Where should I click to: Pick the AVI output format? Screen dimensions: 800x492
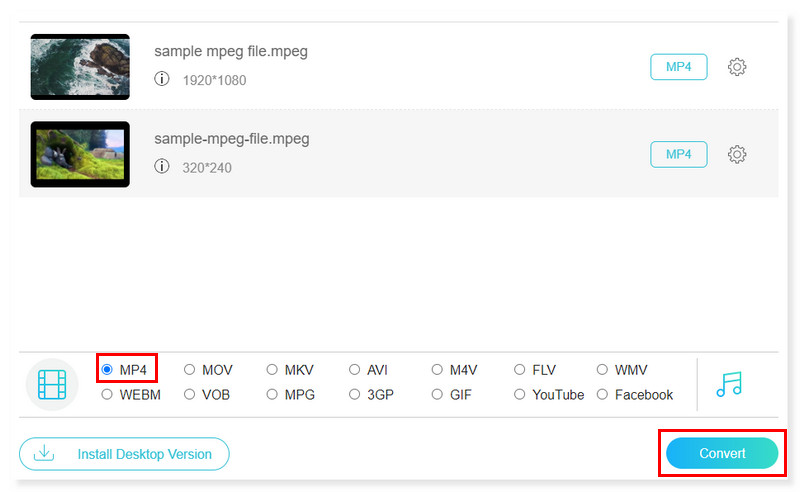point(355,370)
